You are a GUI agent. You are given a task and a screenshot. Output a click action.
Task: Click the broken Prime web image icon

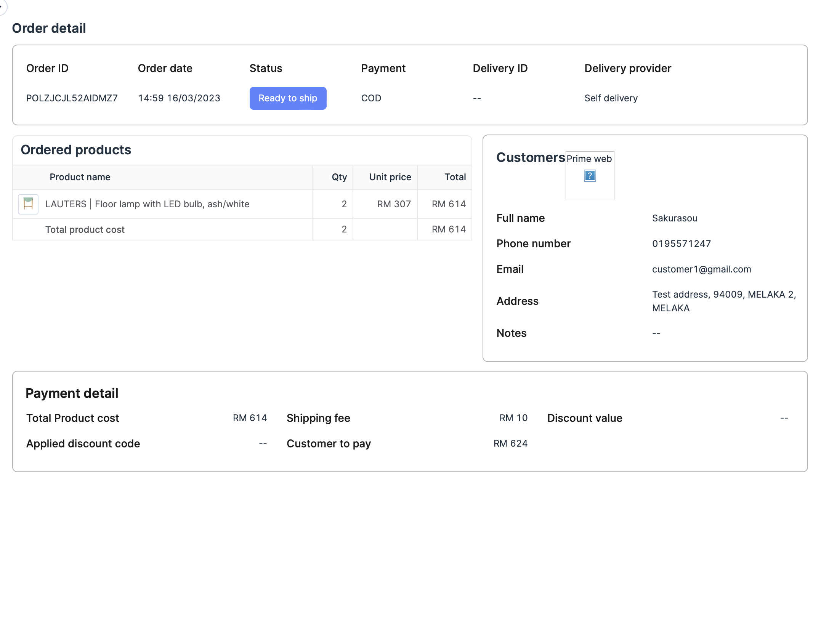tap(590, 176)
